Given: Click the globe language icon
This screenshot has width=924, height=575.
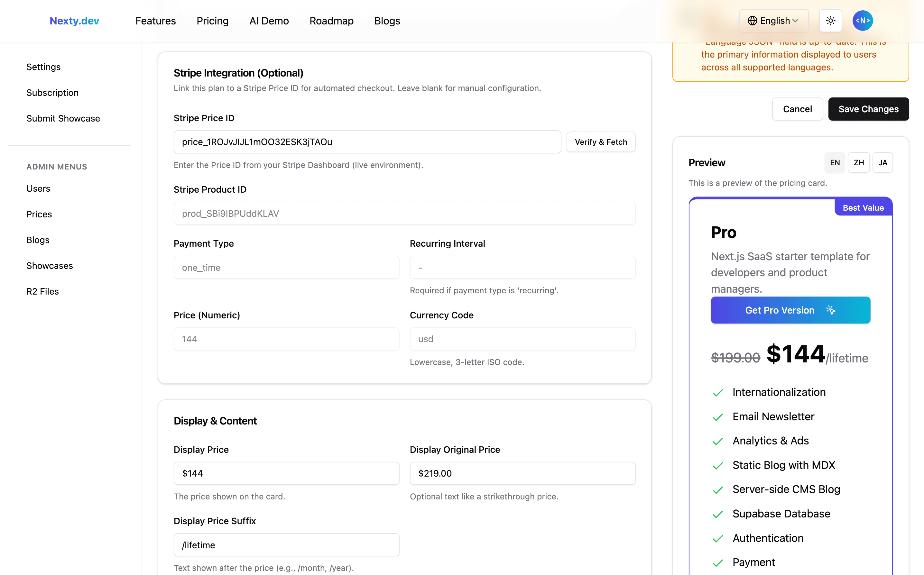Looking at the screenshot, I should coord(752,21).
